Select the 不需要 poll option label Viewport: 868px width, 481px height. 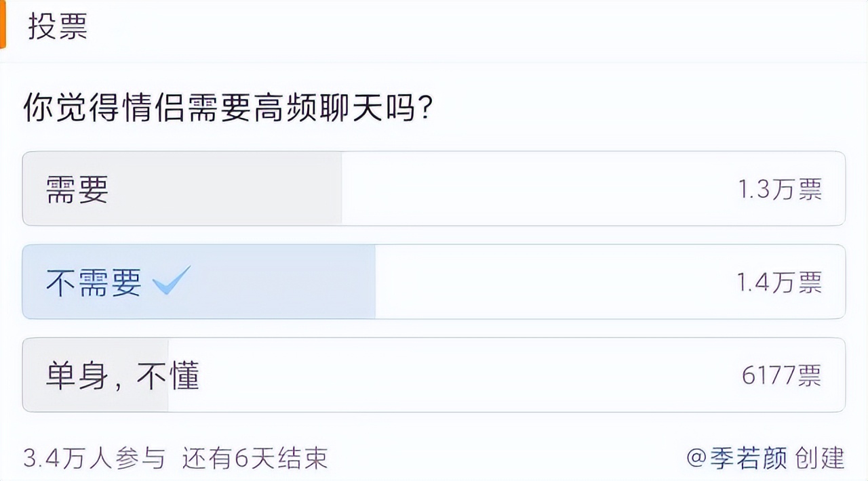click(x=94, y=283)
